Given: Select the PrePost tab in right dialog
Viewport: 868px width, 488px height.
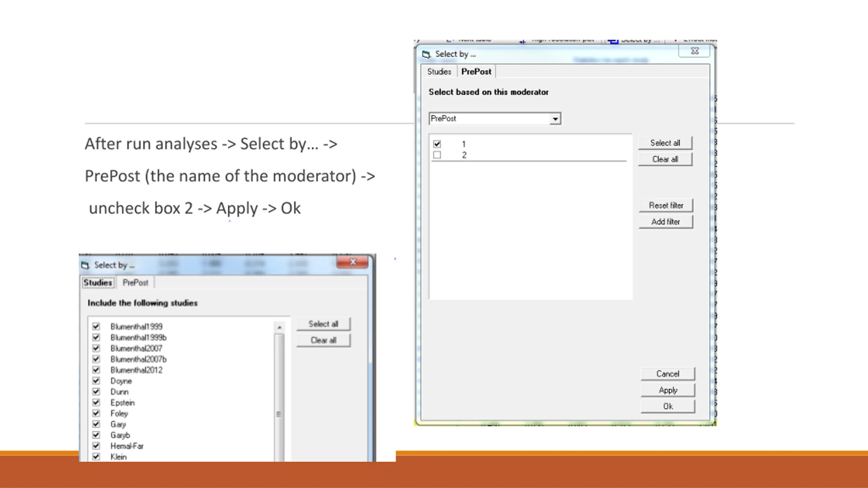Looking at the screenshot, I should [x=476, y=72].
